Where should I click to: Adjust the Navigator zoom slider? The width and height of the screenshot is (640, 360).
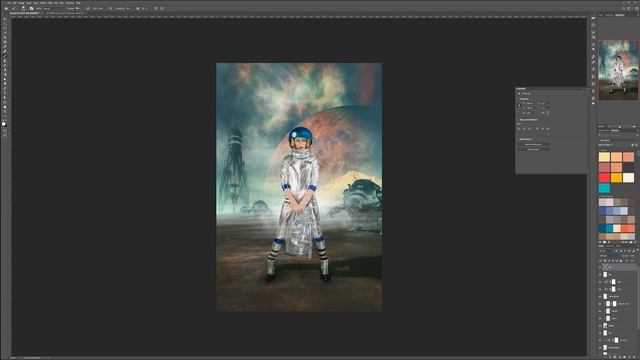(620, 127)
